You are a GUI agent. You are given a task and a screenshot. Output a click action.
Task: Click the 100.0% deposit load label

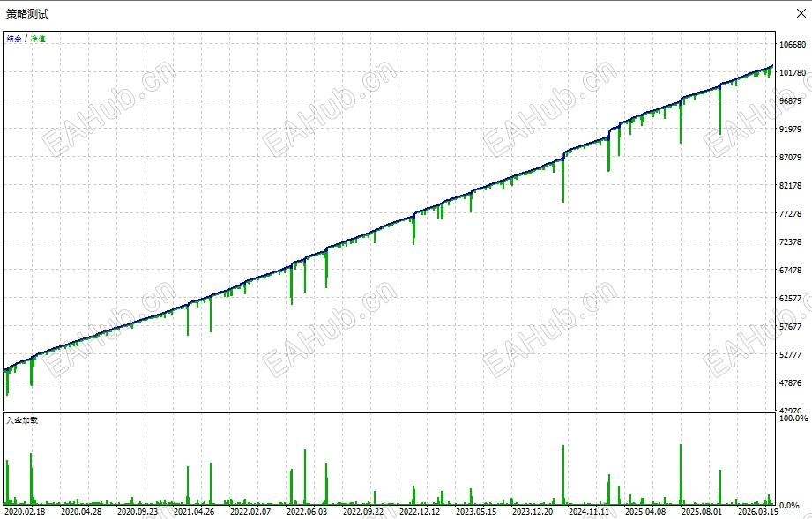pyautogui.click(x=793, y=418)
